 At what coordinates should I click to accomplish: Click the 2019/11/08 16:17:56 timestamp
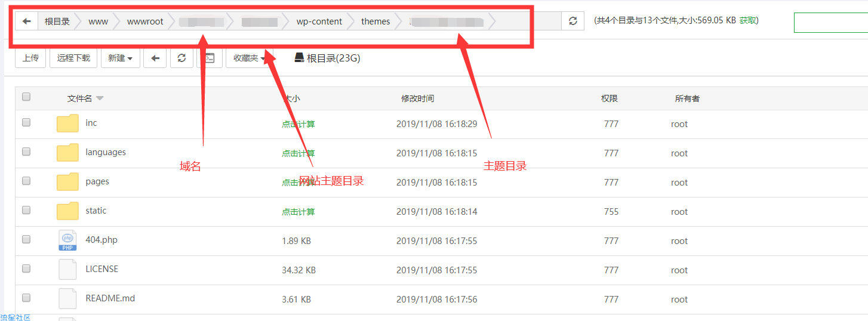click(x=437, y=300)
